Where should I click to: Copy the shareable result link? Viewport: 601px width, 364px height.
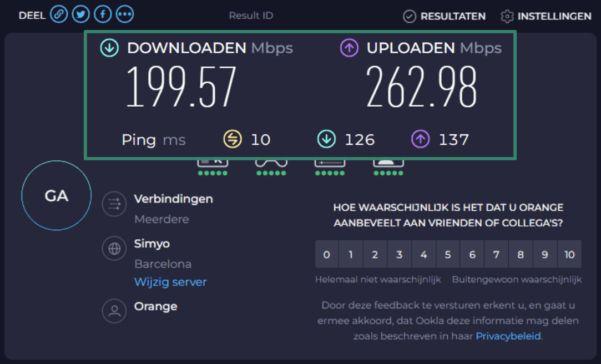pos(59,14)
